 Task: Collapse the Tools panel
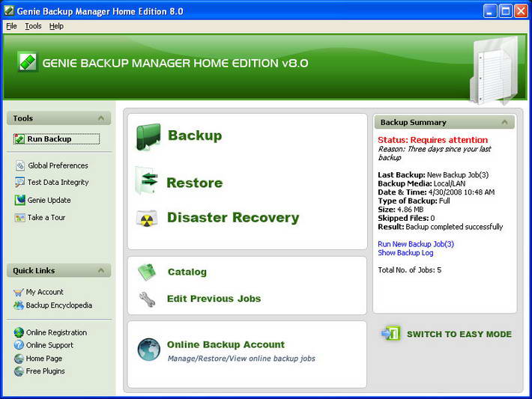[100, 118]
